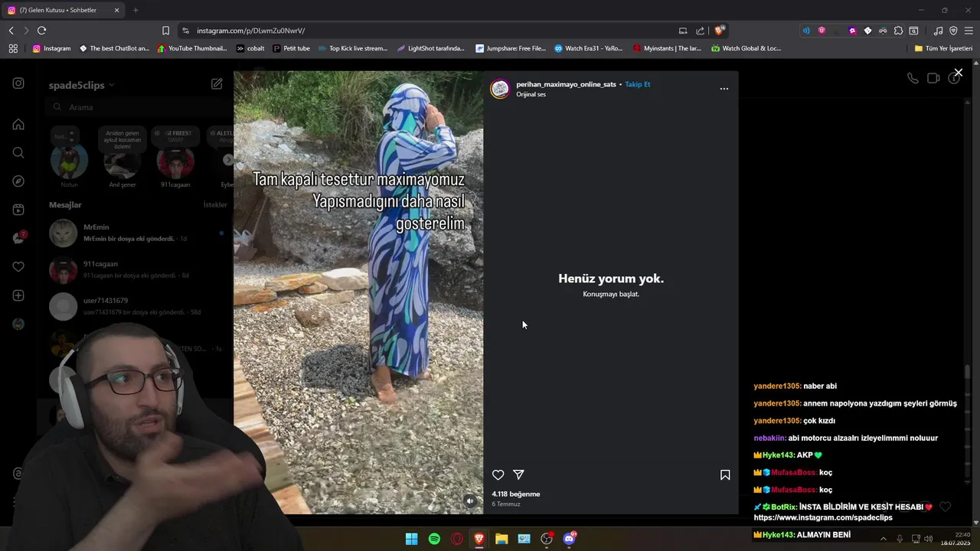Click the instagram.com address bar URL
The image size is (980, 551).
click(250, 31)
